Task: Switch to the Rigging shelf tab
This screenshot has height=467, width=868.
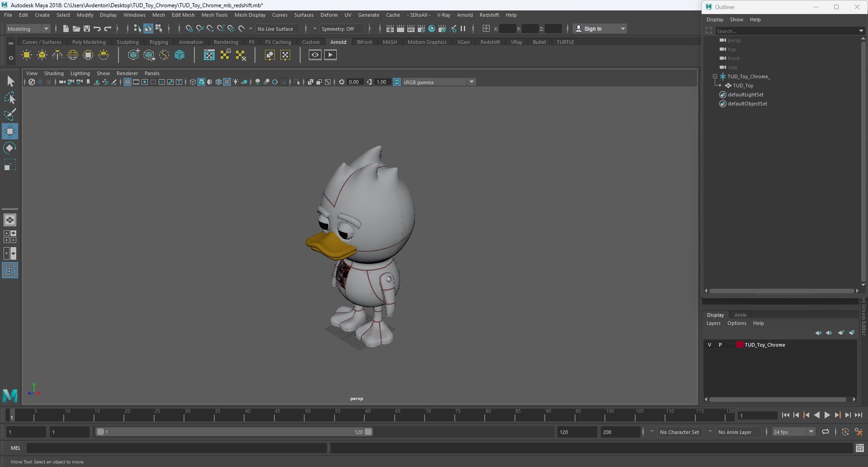Action: [x=159, y=42]
